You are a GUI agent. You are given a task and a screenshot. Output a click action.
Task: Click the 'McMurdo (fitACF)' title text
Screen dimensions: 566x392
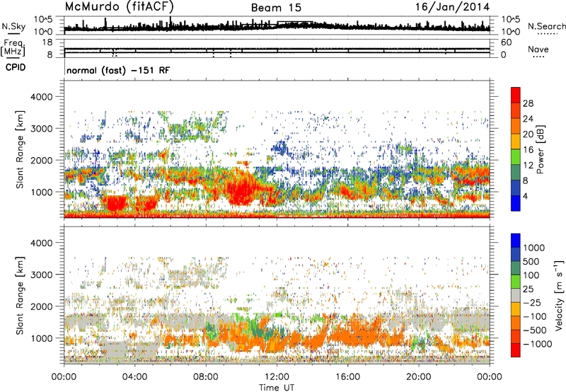pyautogui.click(x=119, y=7)
